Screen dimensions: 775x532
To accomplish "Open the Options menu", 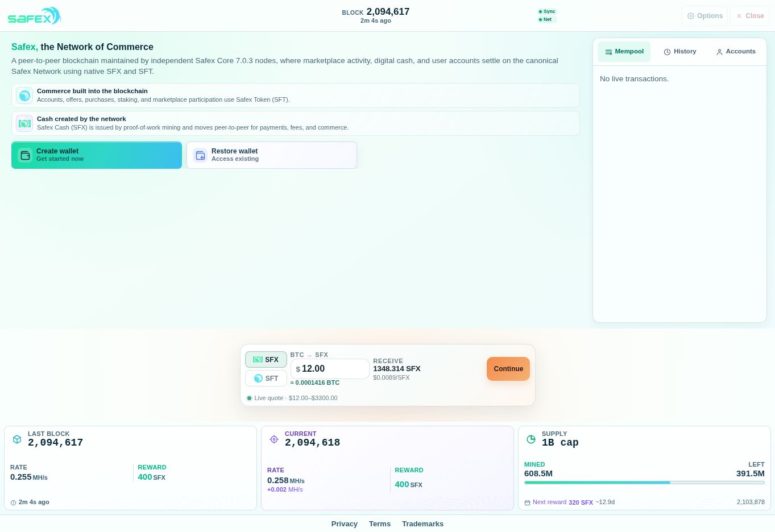I will click(704, 16).
